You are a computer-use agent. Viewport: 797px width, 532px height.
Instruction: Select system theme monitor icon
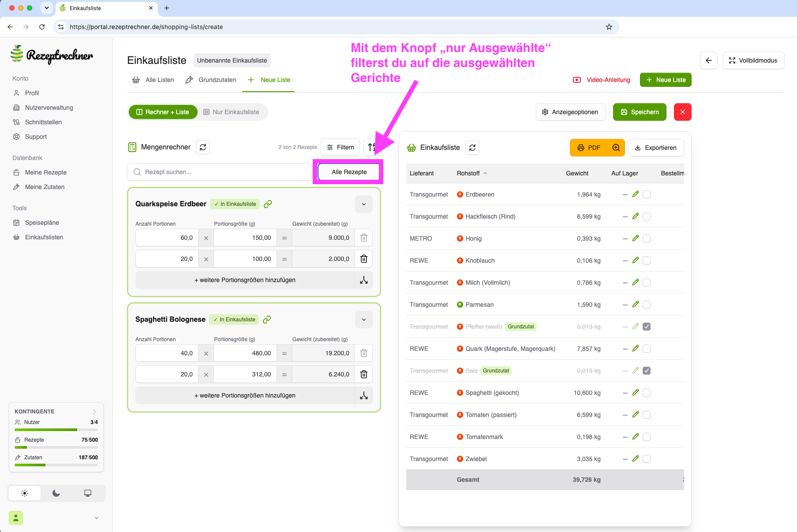pos(88,493)
